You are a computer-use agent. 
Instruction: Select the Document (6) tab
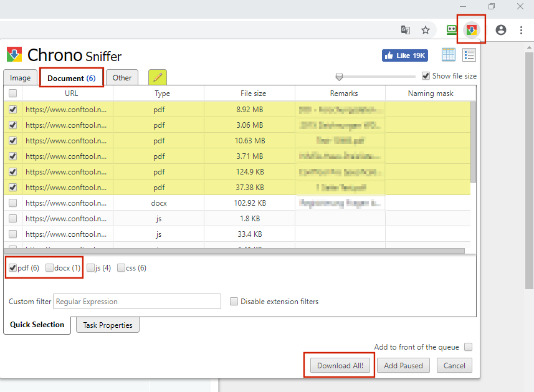pyautogui.click(x=72, y=78)
